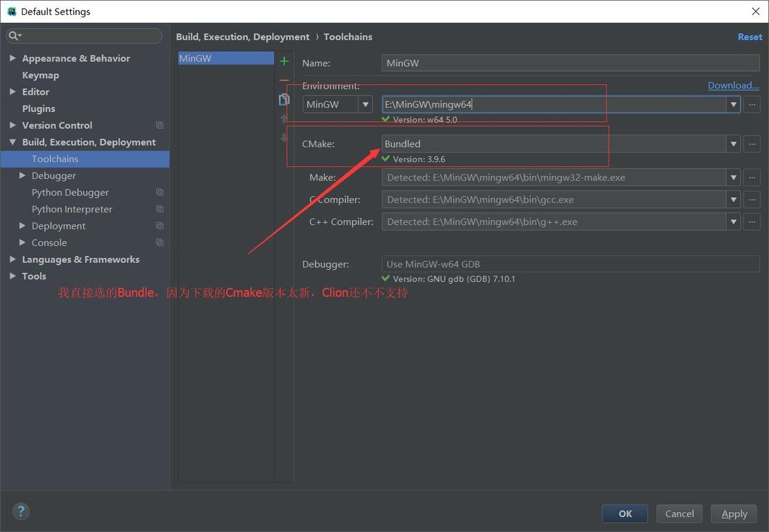Open the CMake Bundled dropdown arrow

click(734, 144)
